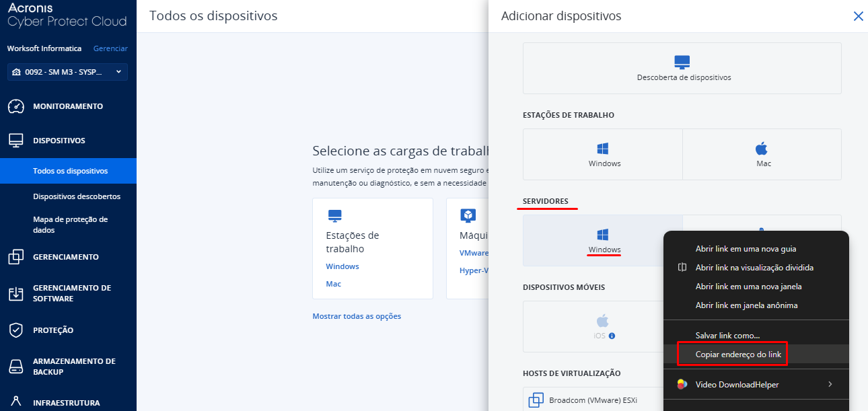Click Salvar link como in context menu
This screenshot has height=411, width=868.
pyautogui.click(x=727, y=335)
